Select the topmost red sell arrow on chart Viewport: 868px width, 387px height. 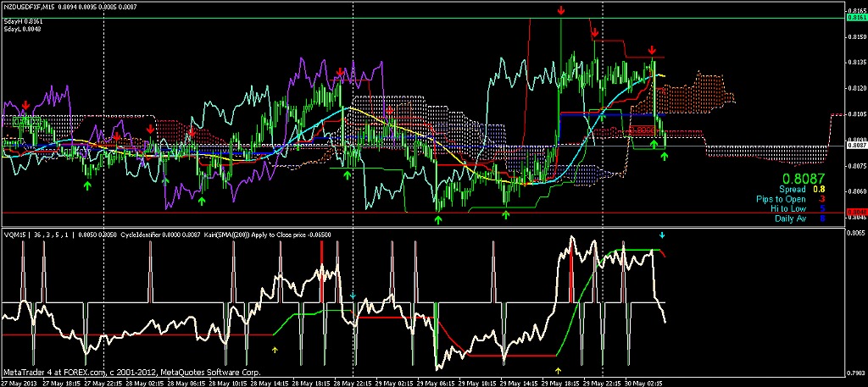pos(561,10)
